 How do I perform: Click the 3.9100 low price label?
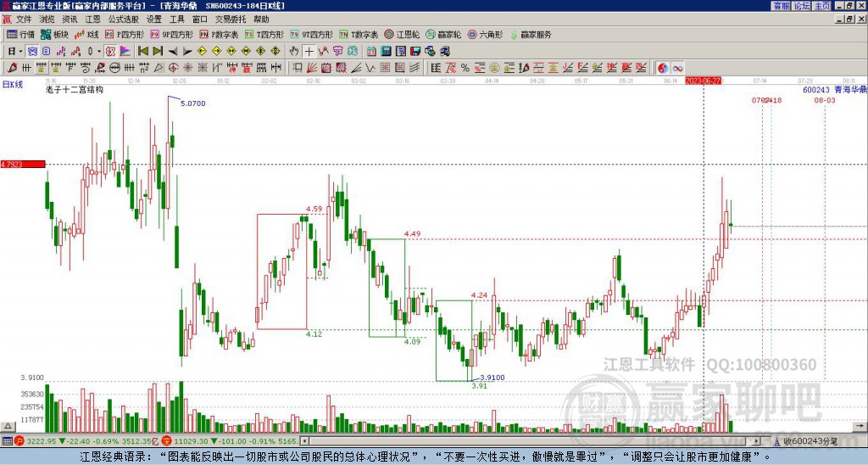[492, 378]
